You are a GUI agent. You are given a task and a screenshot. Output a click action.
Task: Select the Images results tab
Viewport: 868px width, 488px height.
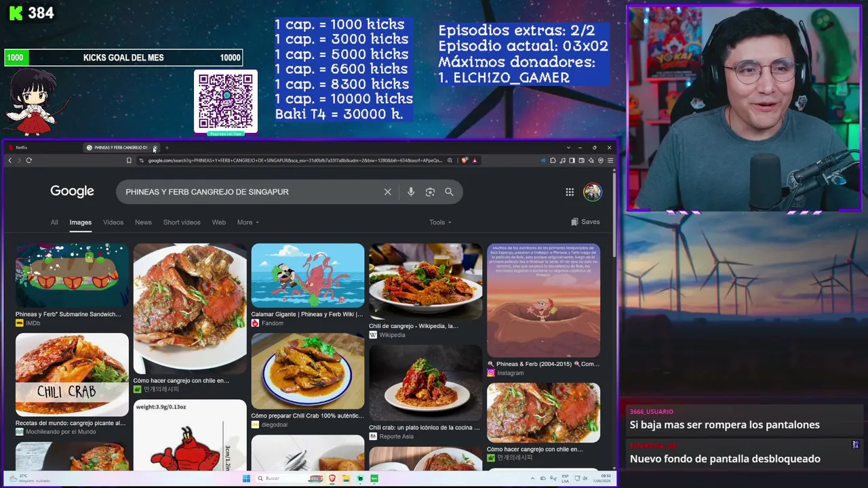tap(81, 222)
